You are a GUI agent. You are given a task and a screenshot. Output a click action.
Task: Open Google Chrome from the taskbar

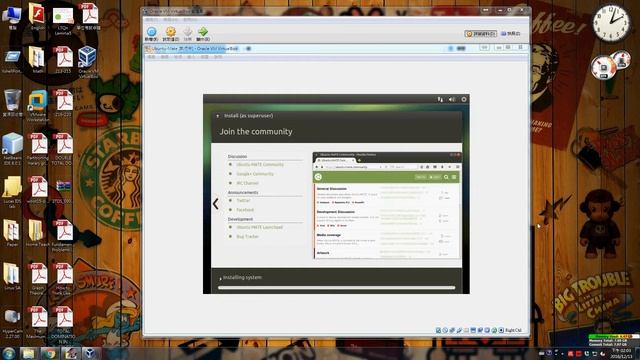point(49,353)
